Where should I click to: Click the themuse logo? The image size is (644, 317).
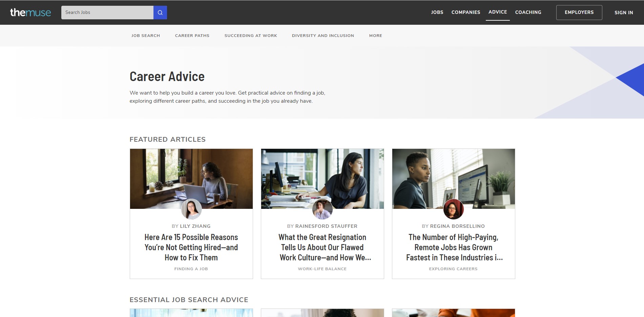pos(30,13)
